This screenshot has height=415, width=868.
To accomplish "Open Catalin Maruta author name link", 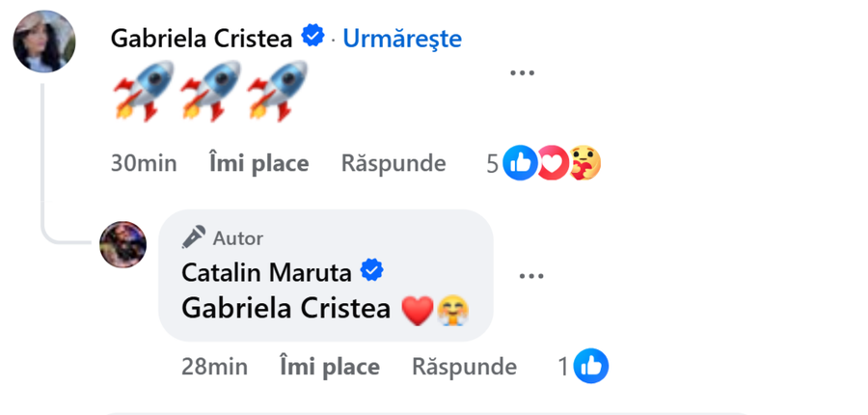I will (266, 272).
